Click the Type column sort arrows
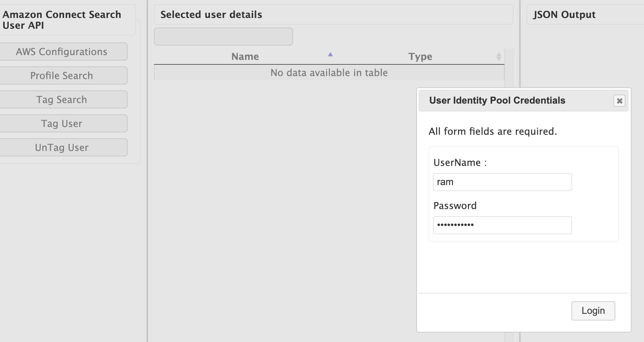The height and width of the screenshot is (342, 644). tap(498, 56)
